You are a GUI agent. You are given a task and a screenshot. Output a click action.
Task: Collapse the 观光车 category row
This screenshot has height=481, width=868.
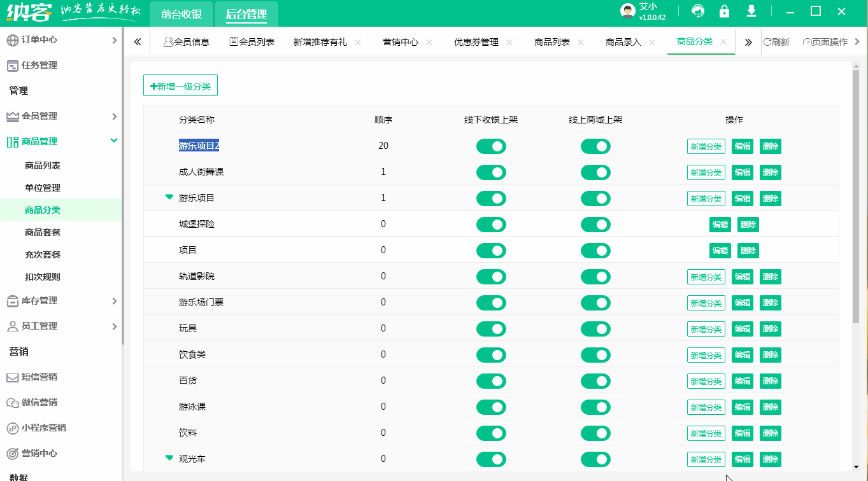[169, 458]
